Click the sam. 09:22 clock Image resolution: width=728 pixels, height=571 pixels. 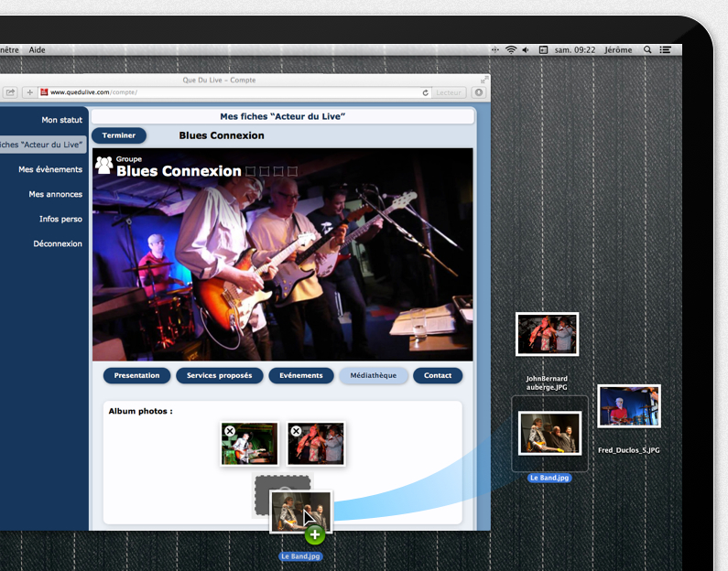click(x=575, y=49)
